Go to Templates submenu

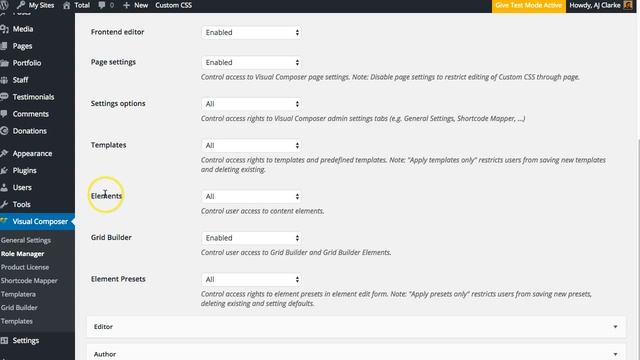coord(17,321)
